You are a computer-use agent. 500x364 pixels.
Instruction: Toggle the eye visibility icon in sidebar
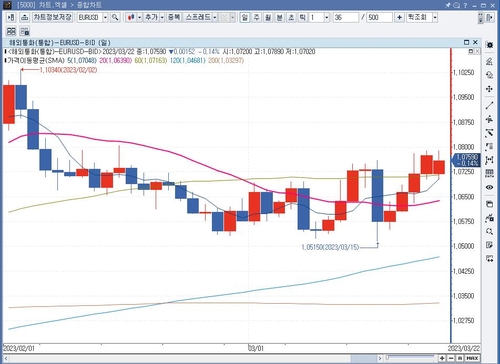489,187
